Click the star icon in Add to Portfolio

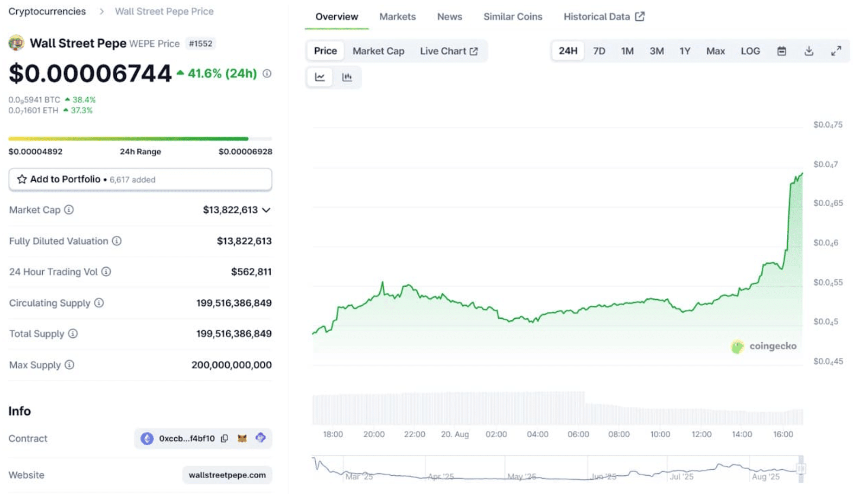pos(22,179)
